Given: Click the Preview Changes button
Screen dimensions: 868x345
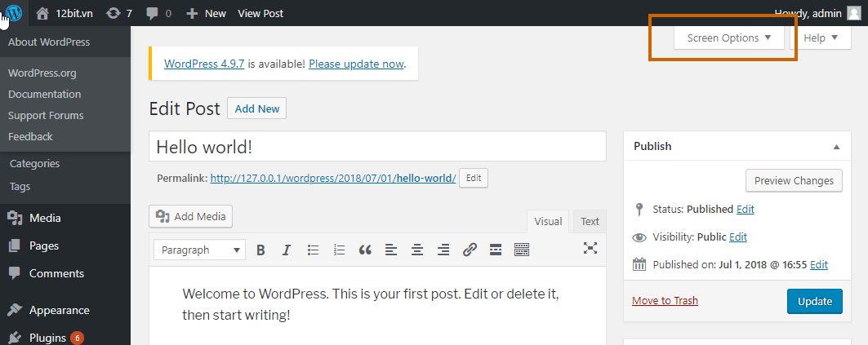Looking at the screenshot, I should click(794, 181).
